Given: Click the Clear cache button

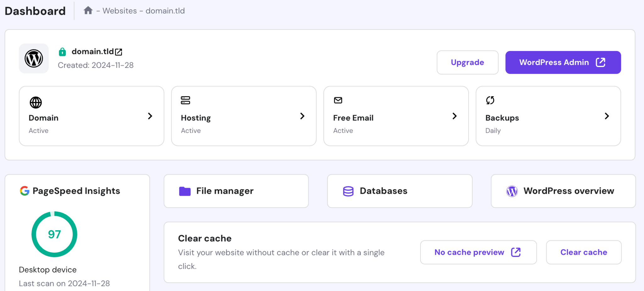Looking at the screenshot, I should coord(583,252).
